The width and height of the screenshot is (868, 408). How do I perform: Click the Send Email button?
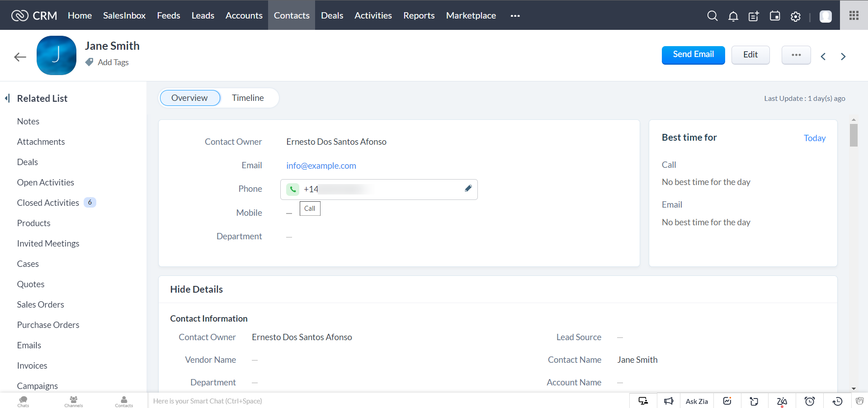pos(693,55)
